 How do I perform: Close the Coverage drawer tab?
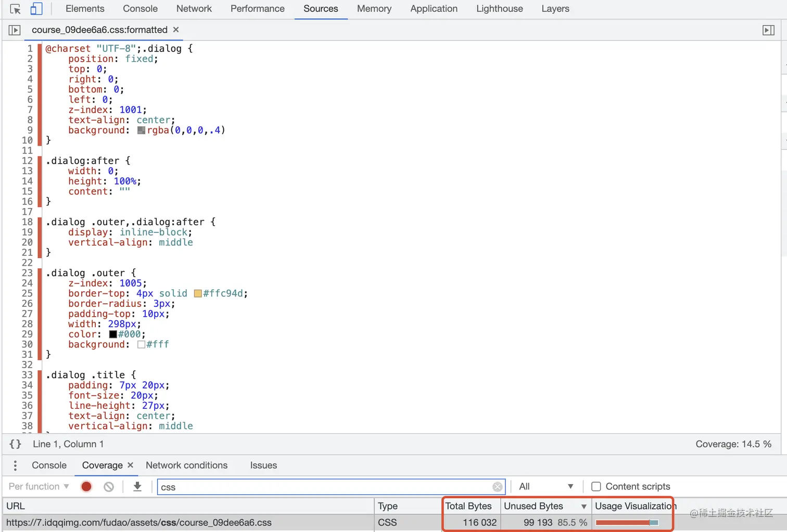point(130,465)
